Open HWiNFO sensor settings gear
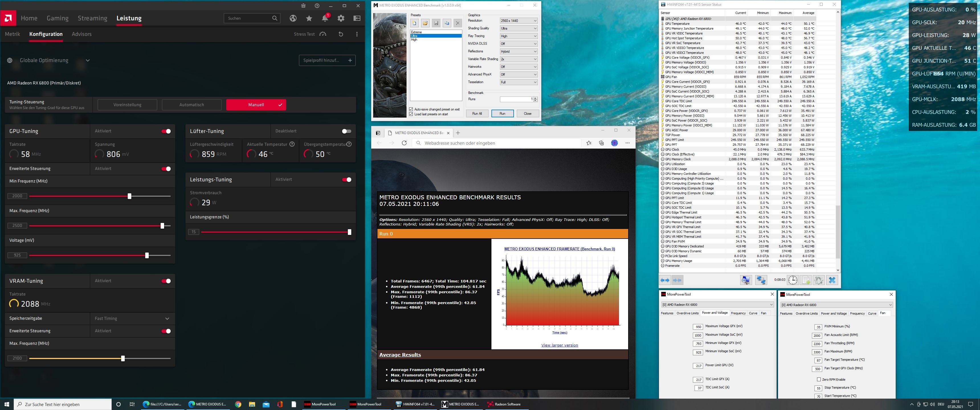 point(819,280)
